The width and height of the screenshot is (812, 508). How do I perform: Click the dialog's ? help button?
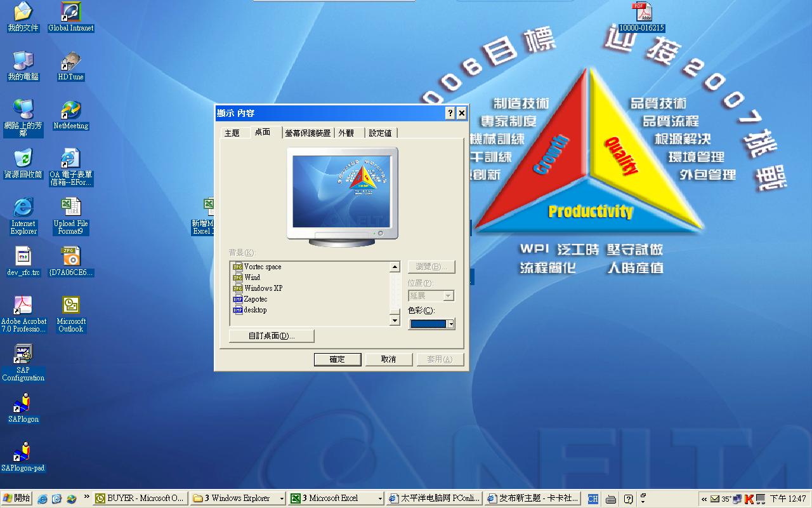click(450, 113)
